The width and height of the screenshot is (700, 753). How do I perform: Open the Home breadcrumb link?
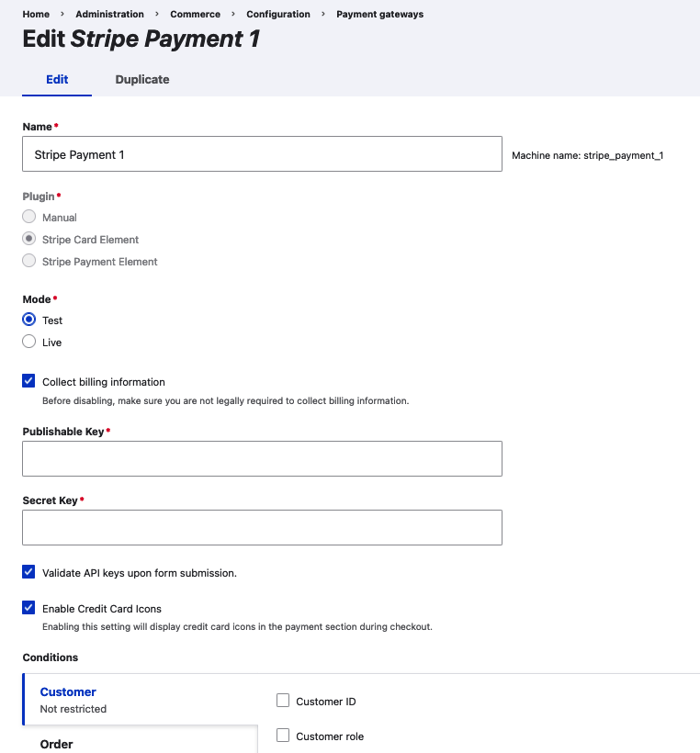coord(36,15)
